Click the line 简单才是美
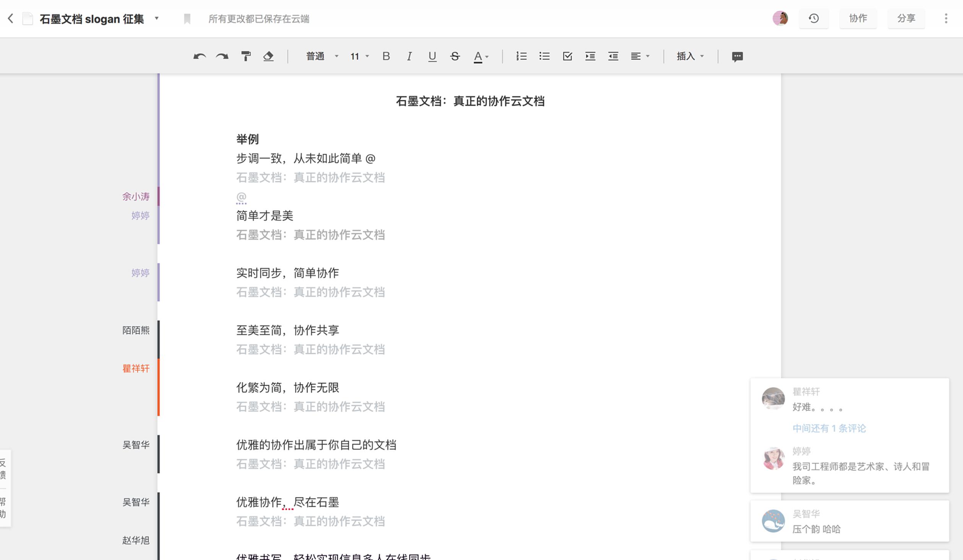Viewport: 963px width, 560px height. [x=264, y=215]
